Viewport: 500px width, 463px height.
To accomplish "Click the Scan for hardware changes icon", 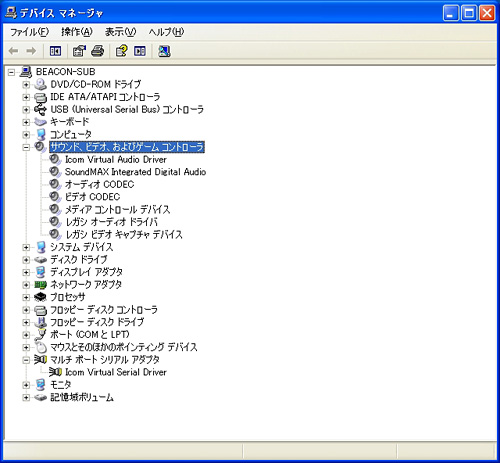I will pos(164,51).
